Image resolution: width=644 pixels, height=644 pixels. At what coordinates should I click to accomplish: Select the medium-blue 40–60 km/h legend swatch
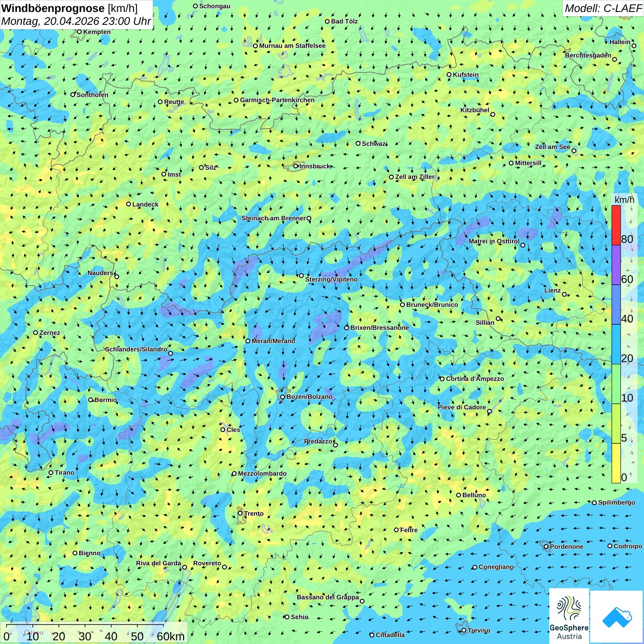point(616,305)
